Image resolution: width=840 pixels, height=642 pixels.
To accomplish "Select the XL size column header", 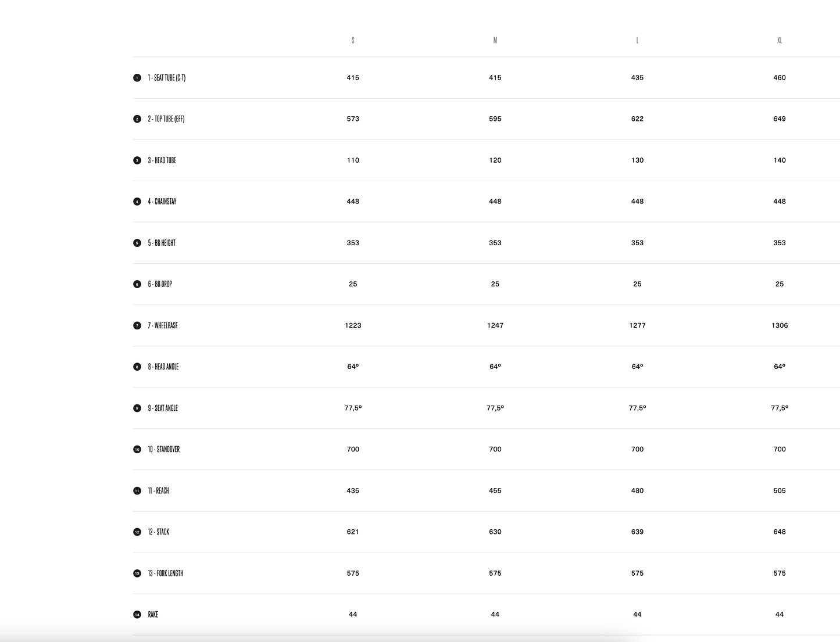I will pos(780,40).
